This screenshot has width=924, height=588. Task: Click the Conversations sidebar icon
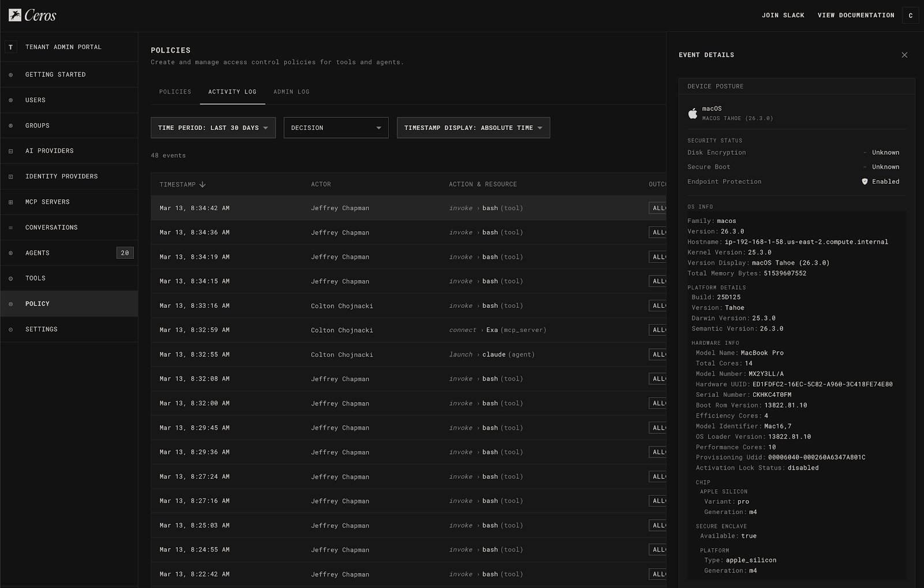tap(10, 228)
